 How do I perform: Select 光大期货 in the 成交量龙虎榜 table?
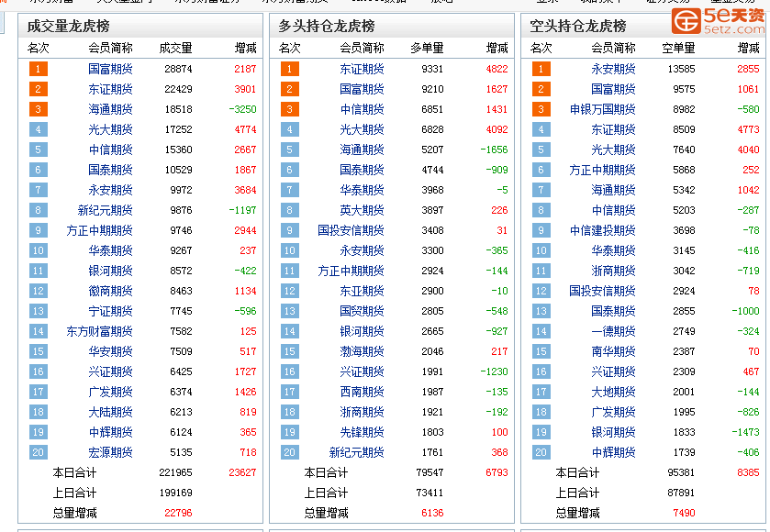pos(110,129)
